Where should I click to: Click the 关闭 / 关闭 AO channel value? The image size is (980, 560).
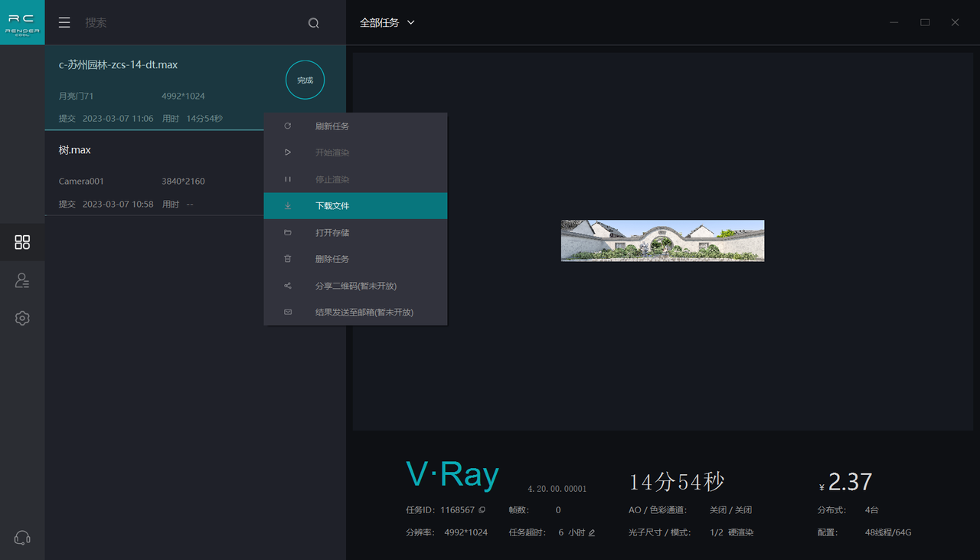(730, 510)
